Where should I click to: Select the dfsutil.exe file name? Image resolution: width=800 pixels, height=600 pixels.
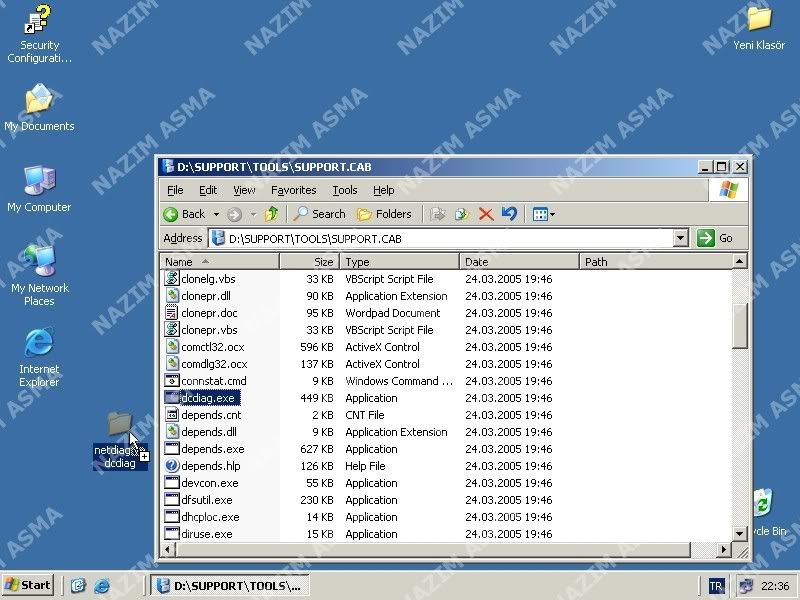pyautogui.click(x=207, y=500)
